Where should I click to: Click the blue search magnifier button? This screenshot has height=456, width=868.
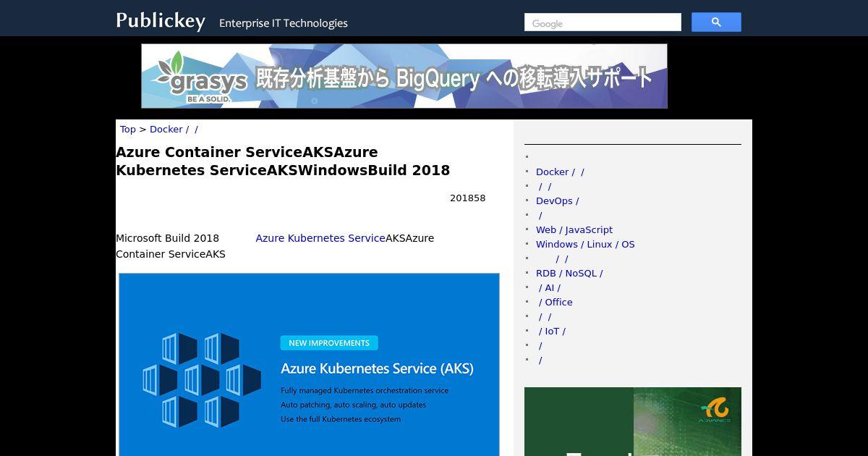coord(716,22)
